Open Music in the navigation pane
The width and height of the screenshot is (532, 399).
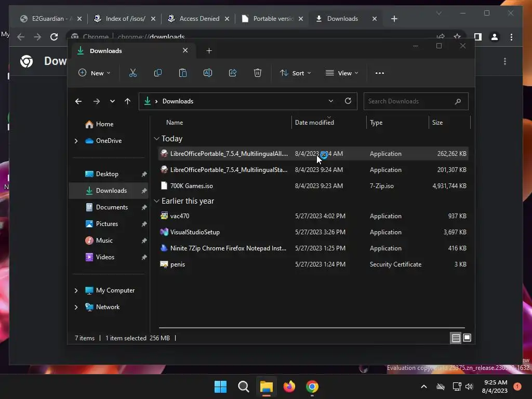(x=104, y=241)
